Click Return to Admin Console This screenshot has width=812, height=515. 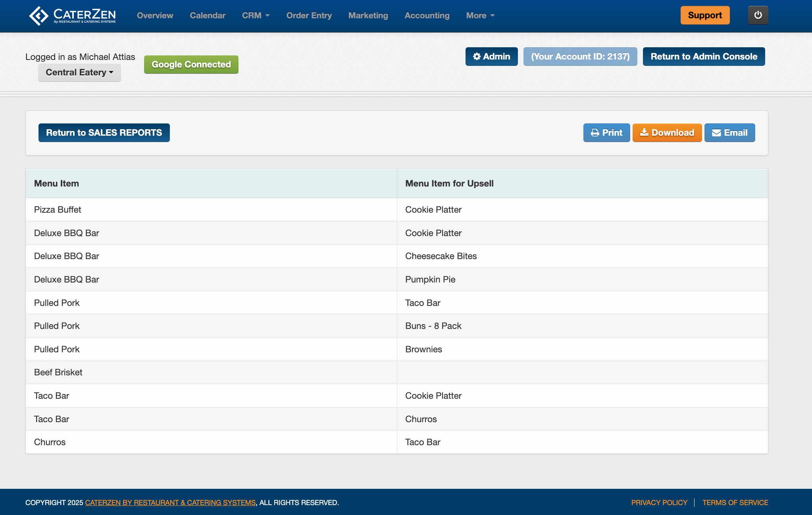point(704,56)
